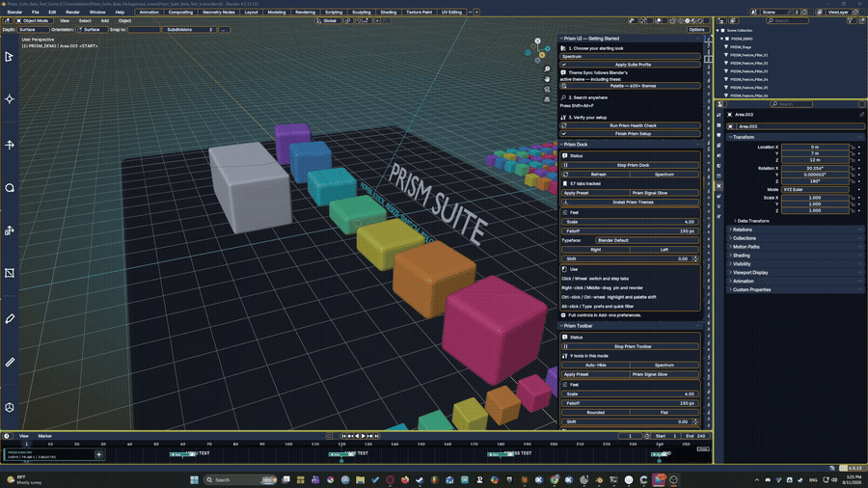Select Left option in Prism Dock

(x=665, y=250)
